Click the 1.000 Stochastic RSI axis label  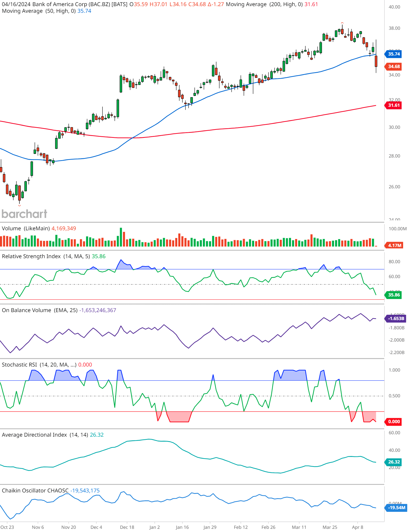[x=394, y=370]
